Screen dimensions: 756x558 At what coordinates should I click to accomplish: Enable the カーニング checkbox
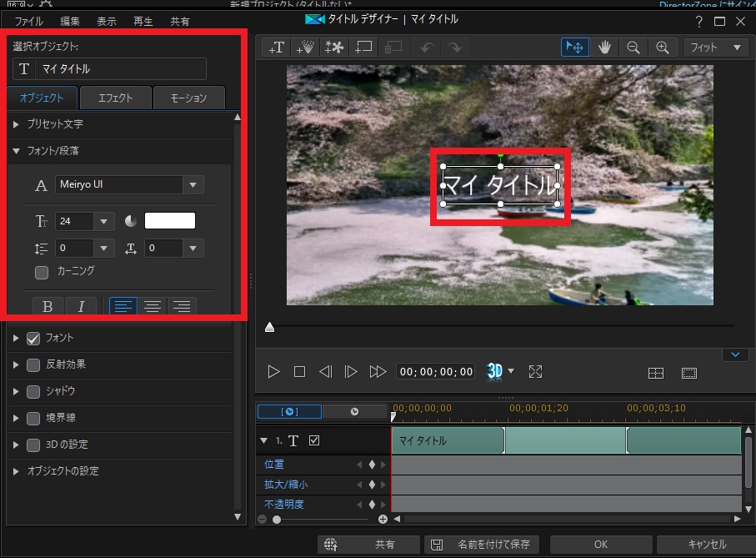click(x=41, y=272)
